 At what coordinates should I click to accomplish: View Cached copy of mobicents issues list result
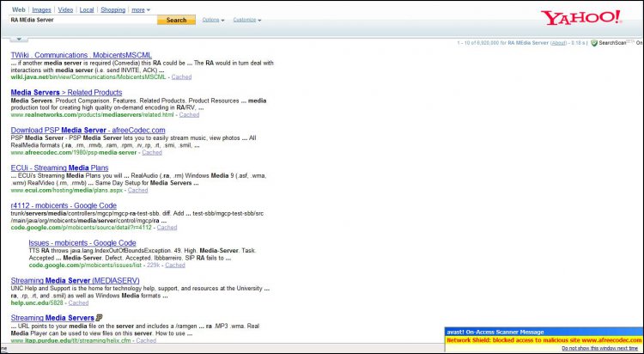tap(175, 265)
